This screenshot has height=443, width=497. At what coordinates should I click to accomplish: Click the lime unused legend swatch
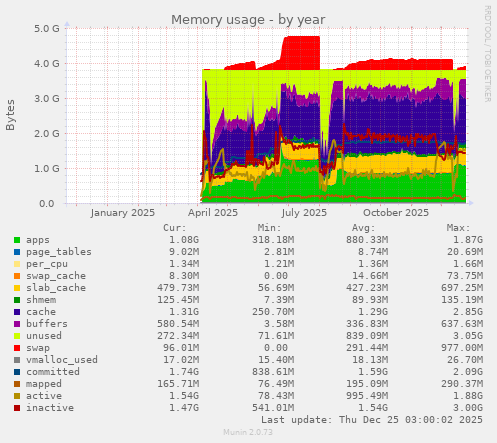[17, 336]
